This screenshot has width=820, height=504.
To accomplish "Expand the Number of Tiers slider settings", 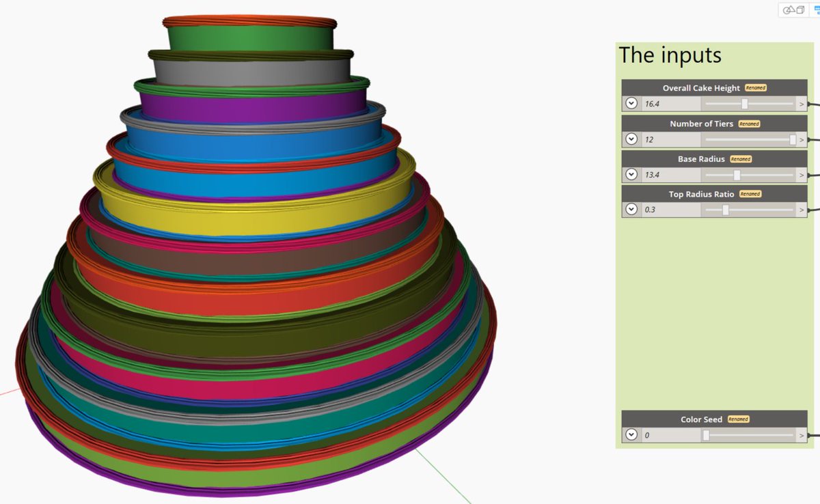I will click(x=631, y=139).
